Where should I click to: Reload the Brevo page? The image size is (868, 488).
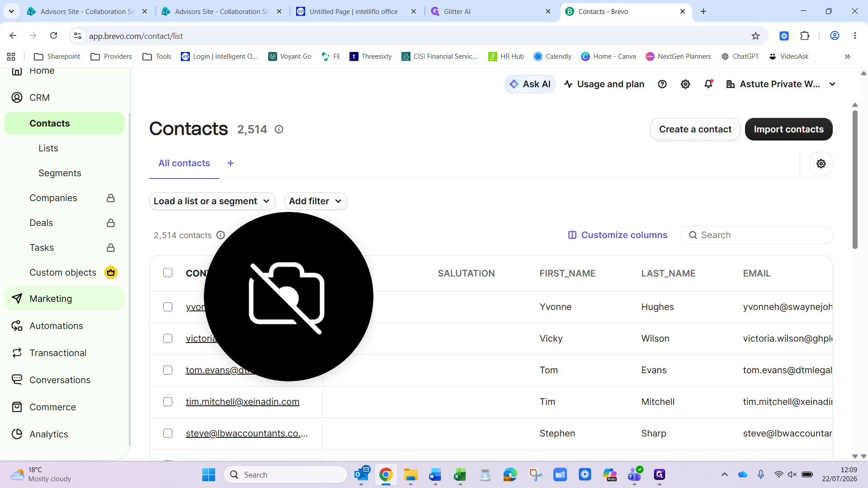tap(53, 36)
